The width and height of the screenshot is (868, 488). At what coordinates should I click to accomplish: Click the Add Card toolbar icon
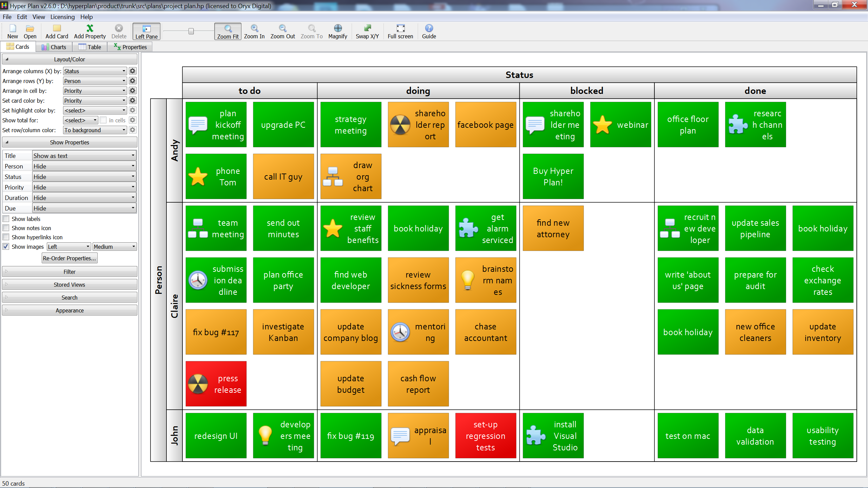pos(57,28)
